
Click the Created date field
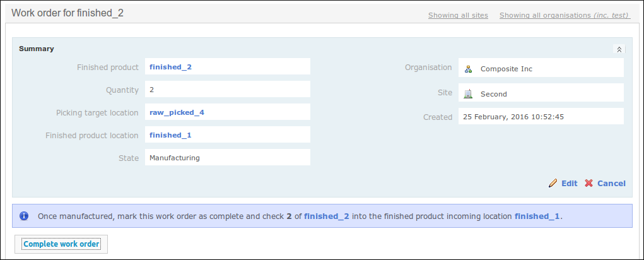pyautogui.click(x=541, y=116)
